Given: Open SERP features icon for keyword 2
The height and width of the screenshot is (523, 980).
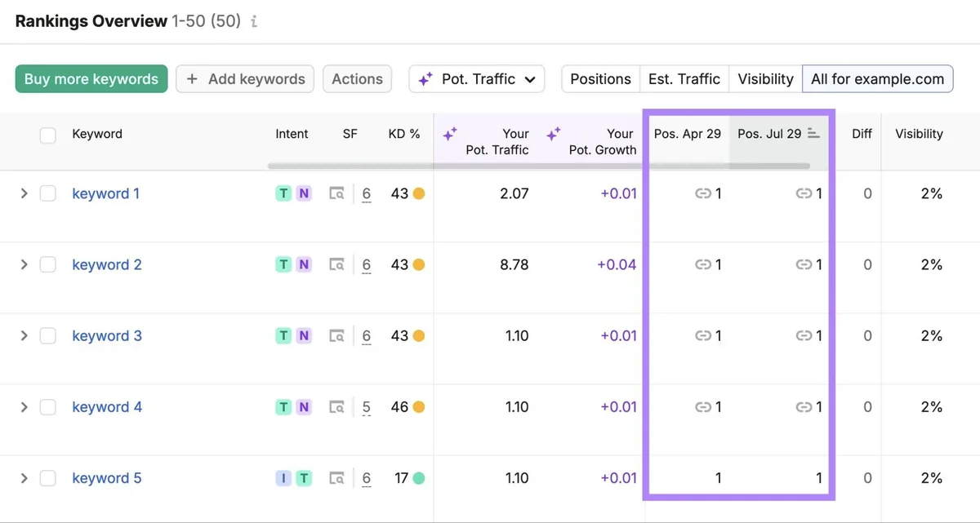Looking at the screenshot, I should pos(336,265).
